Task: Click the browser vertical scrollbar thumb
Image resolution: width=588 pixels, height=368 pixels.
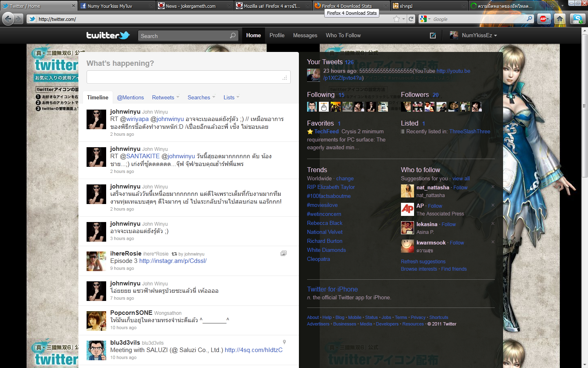Action: pyautogui.click(x=585, y=106)
